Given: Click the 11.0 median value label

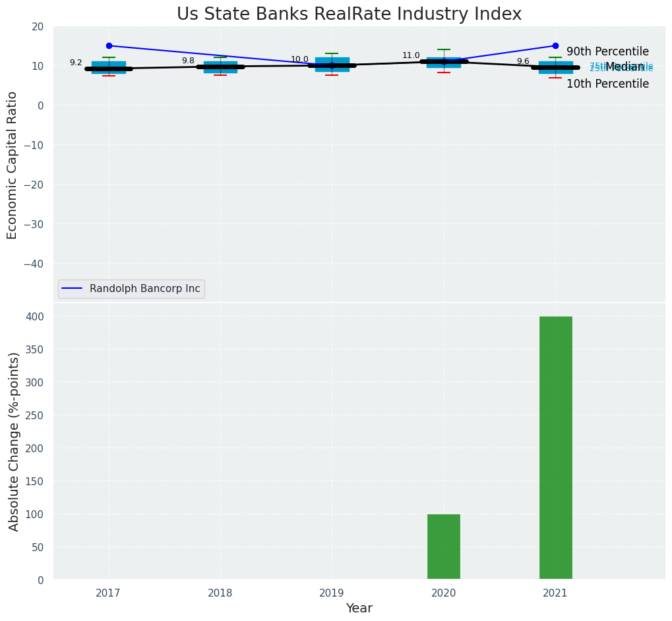Looking at the screenshot, I should click(x=411, y=56).
